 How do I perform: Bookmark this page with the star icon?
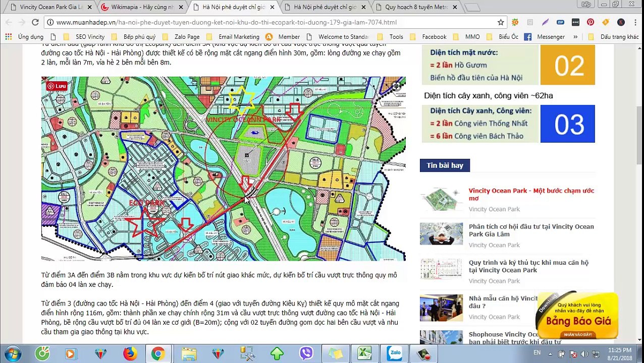pos(501,22)
